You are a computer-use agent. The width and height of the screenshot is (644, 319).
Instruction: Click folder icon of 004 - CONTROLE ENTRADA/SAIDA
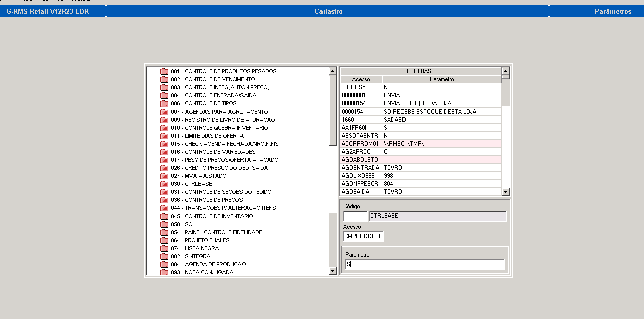[164, 95]
